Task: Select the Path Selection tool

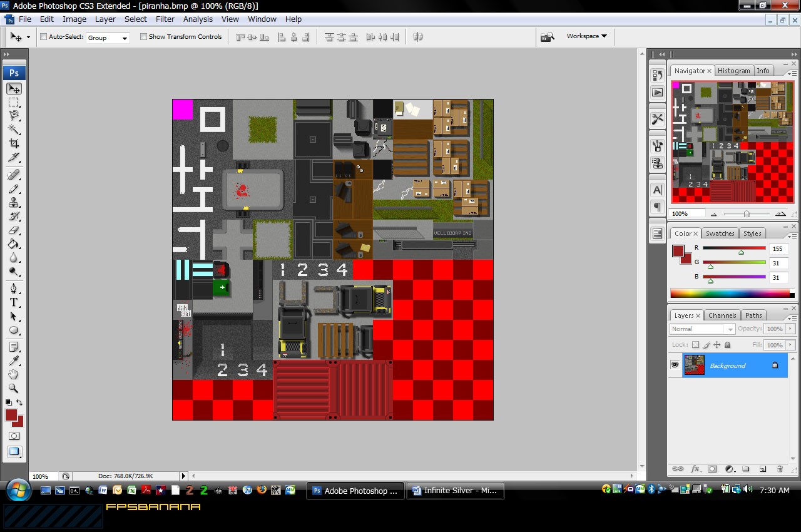Action: pyautogui.click(x=14, y=316)
